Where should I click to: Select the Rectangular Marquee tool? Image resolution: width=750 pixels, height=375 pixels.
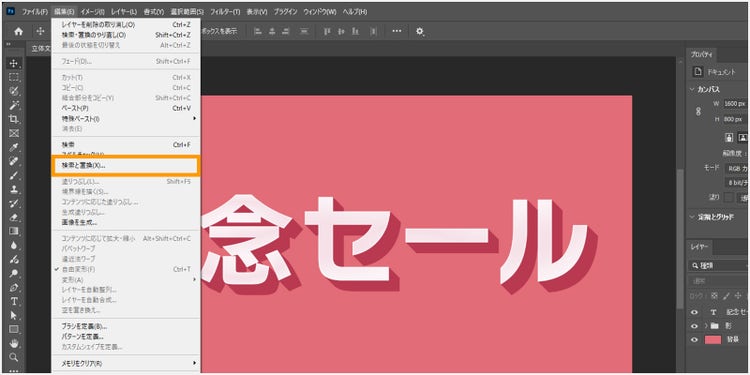pyautogui.click(x=14, y=77)
